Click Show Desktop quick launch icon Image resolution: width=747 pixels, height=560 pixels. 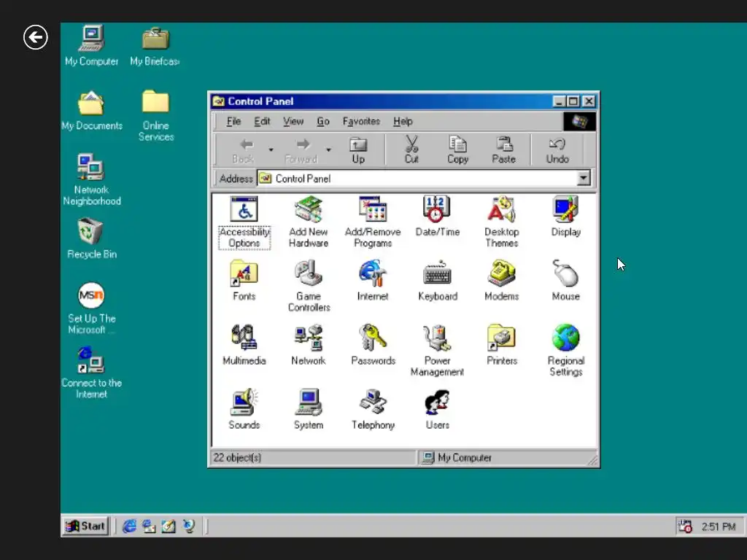click(x=169, y=526)
